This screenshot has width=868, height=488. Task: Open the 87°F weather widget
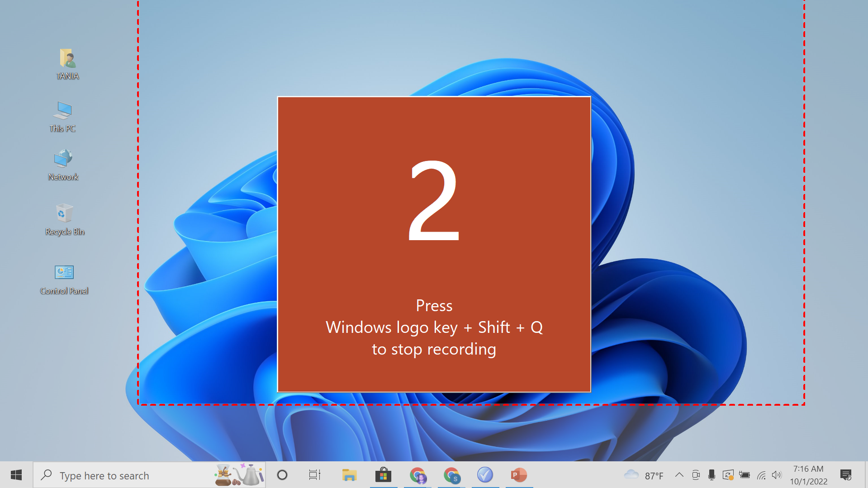pyautogui.click(x=644, y=475)
